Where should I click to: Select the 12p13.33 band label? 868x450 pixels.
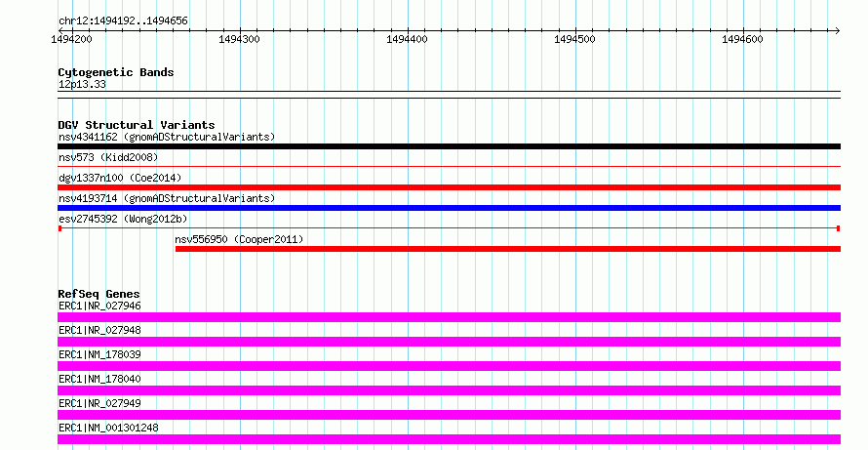click(x=82, y=84)
